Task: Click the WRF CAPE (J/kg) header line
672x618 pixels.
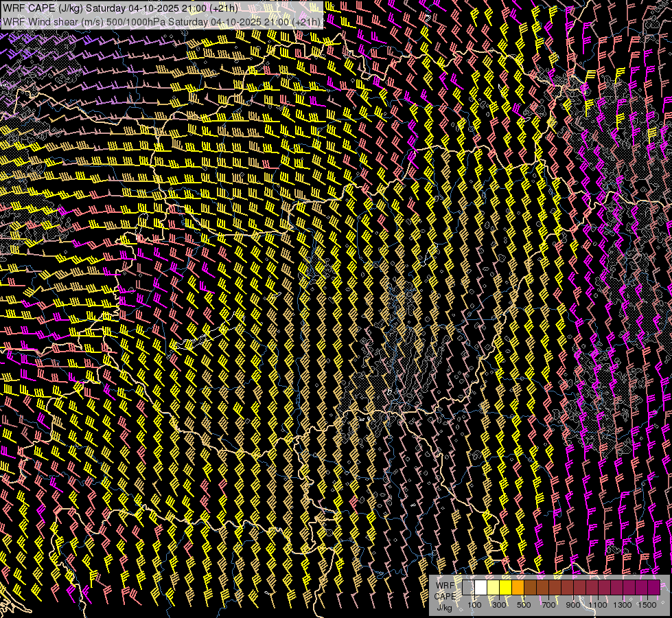Action: click(x=120, y=8)
